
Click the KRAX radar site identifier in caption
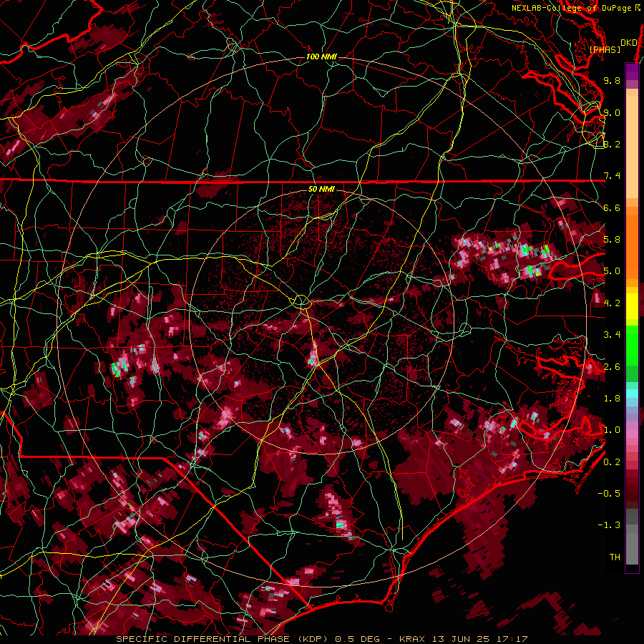413,639
